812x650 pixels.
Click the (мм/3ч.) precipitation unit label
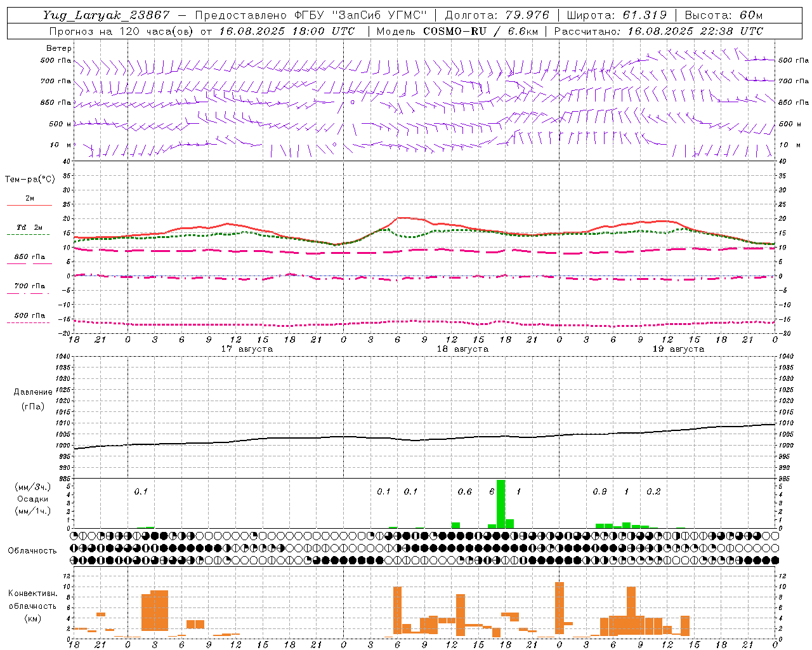(31, 487)
